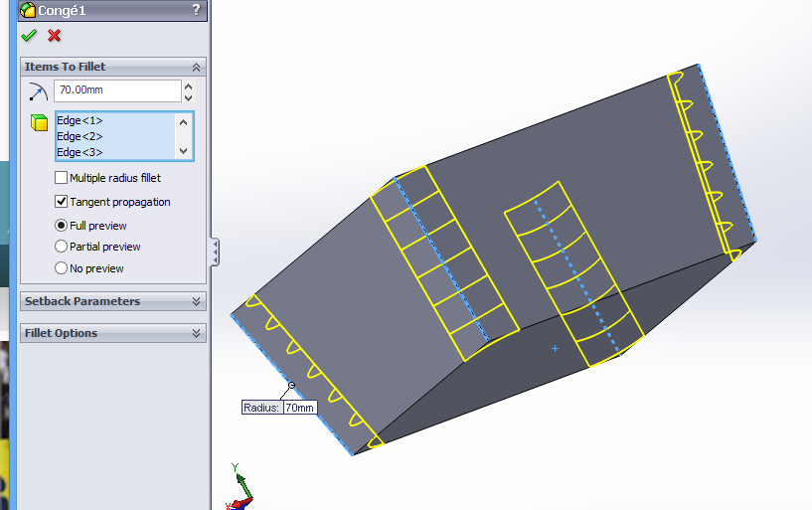The height and width of the screenshot is (510, 812).
Task: Select the Full preview radio button
Action: point(62,226)
